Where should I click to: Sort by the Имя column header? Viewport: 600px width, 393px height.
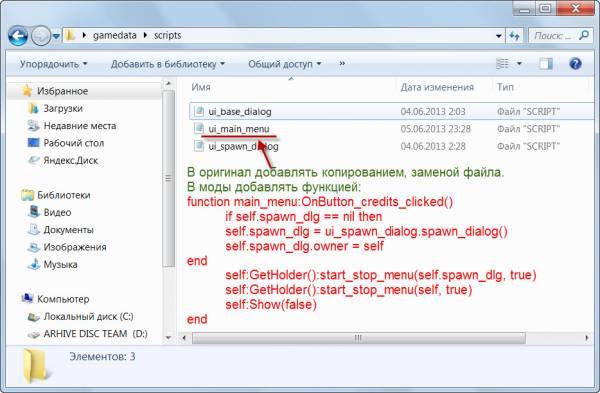point(201,87)
